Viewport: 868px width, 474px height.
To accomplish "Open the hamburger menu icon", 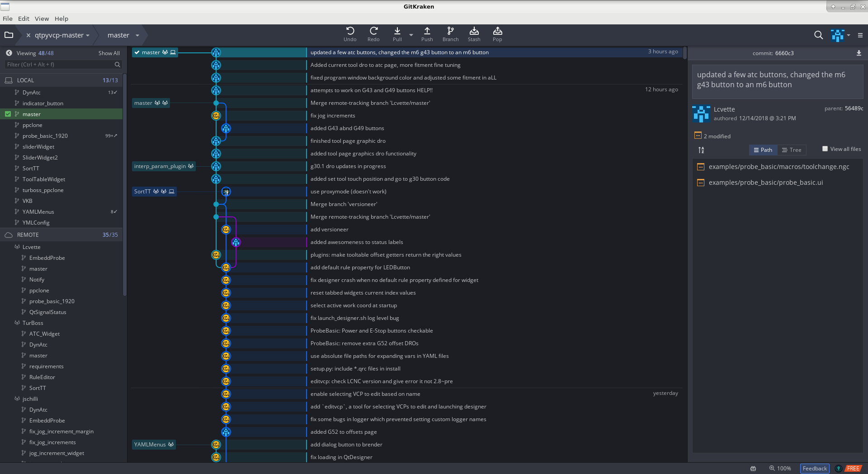I will (860, 35).
